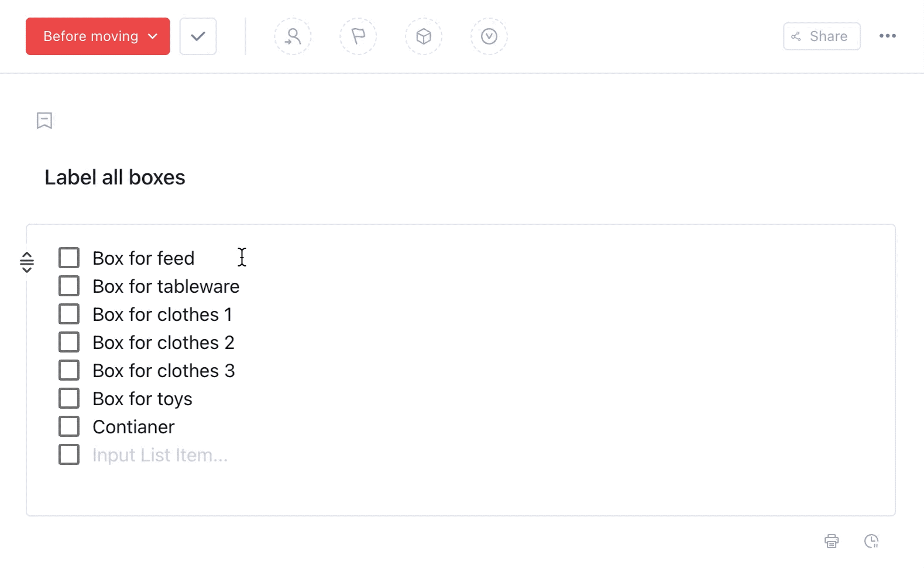Viewport: 924px width, 568px height.
Task: Tick the Box for clothes 2 checkbox
Action: 69,342
